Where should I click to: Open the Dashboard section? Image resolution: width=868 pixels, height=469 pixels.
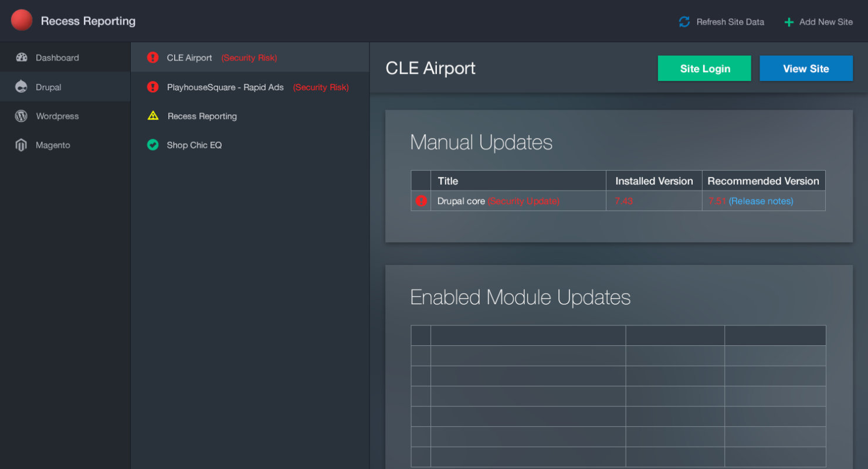click(65, 57)
